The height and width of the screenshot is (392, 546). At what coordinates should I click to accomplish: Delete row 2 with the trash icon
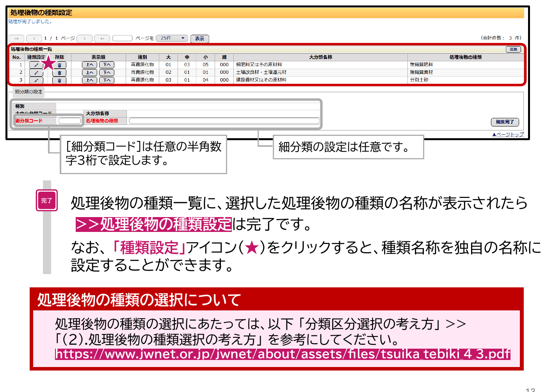59,73
